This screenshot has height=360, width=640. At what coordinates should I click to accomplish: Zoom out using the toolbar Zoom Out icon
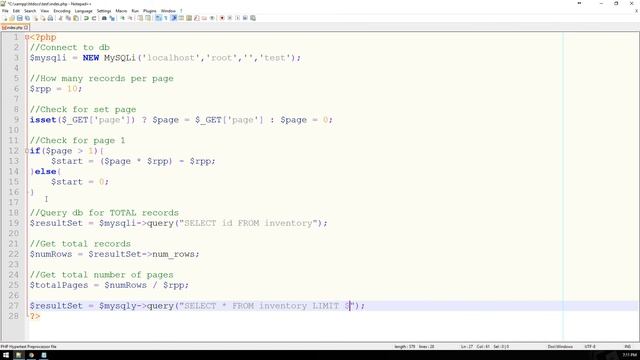[x=130, y=18]
